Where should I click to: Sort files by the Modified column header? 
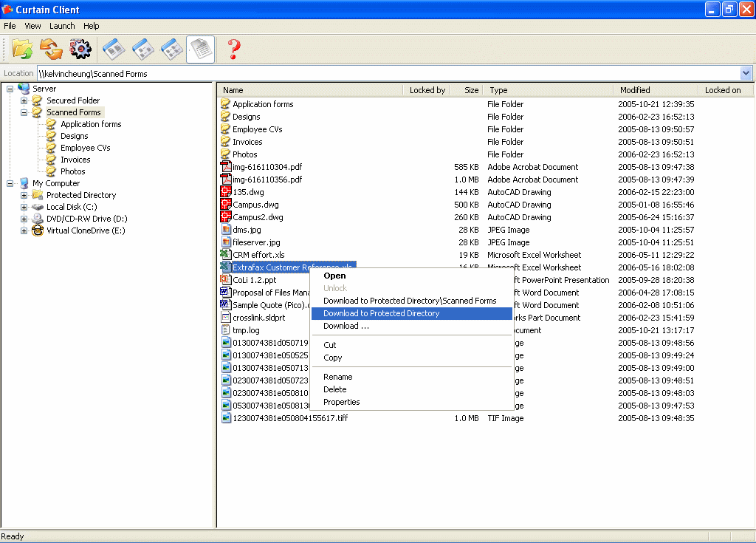coord(635,90)
